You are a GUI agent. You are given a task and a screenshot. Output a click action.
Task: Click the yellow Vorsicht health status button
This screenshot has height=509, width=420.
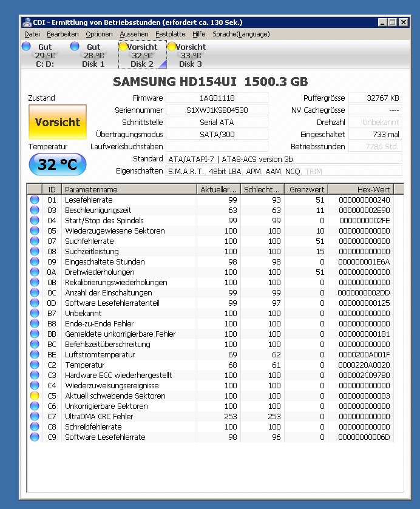point(58,122)
